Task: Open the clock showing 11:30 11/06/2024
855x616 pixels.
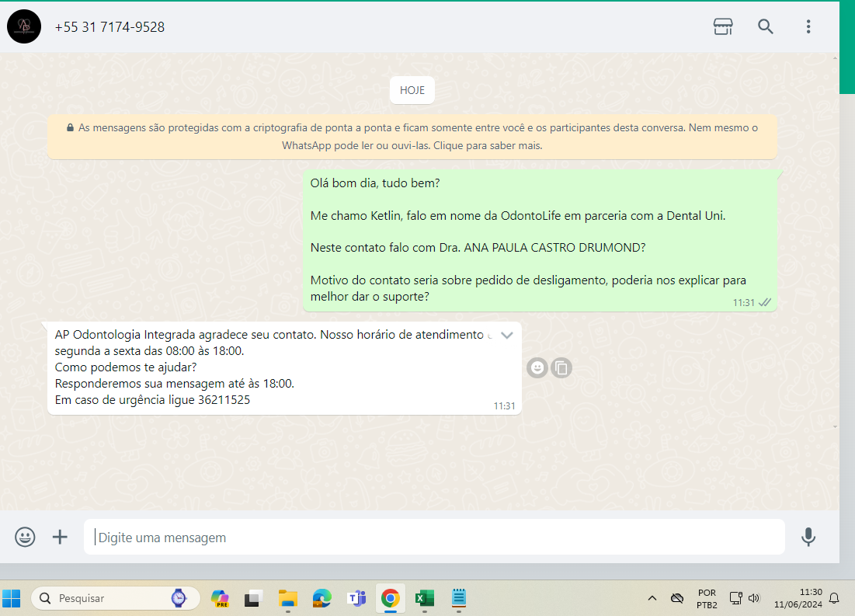Action: point(798,599)
